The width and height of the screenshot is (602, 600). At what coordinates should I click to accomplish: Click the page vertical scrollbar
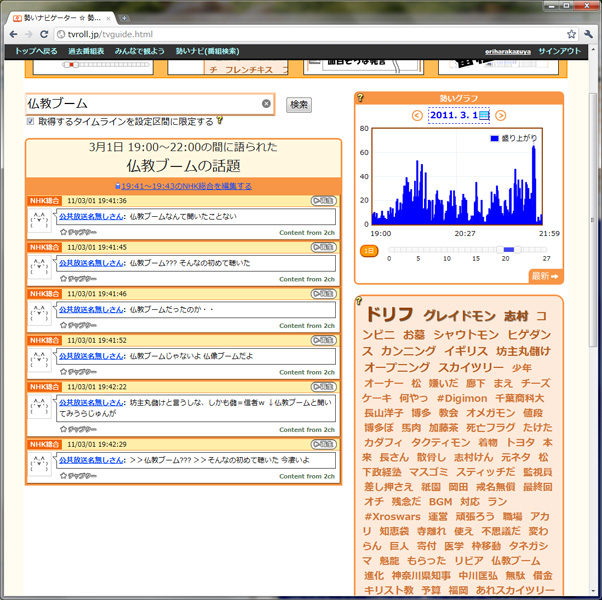(x=593, y=220)
